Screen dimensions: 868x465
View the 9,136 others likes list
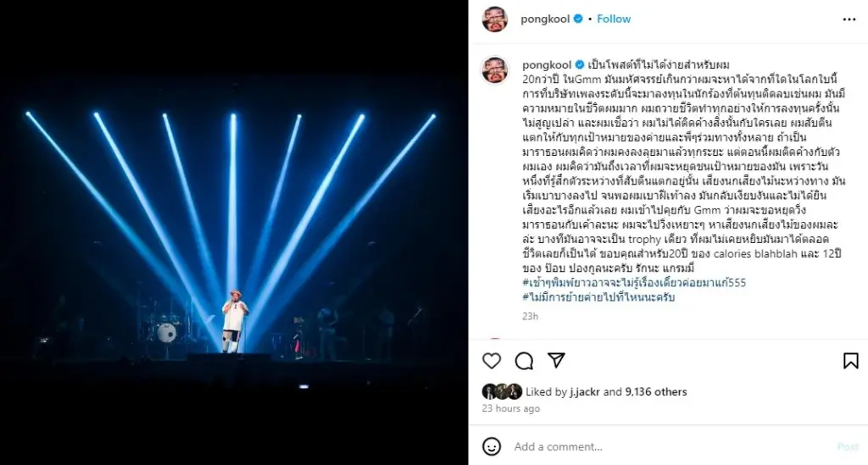(656, 391)
